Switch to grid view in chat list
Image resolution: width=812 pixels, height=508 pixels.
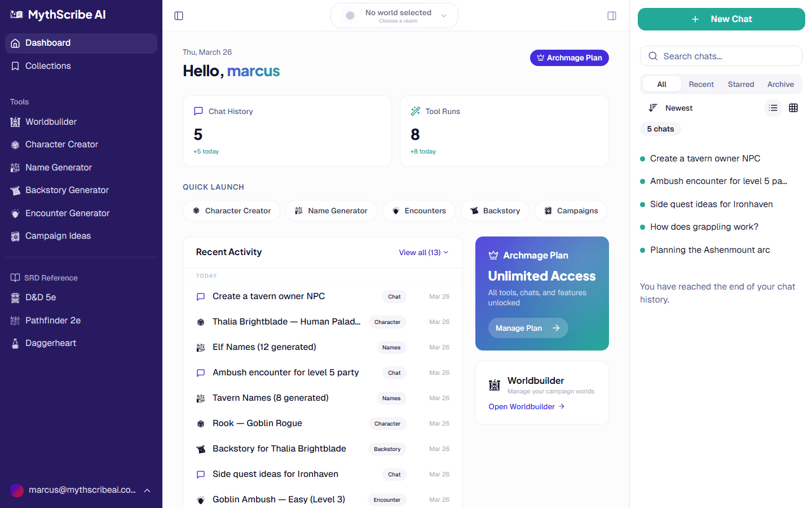793,108
